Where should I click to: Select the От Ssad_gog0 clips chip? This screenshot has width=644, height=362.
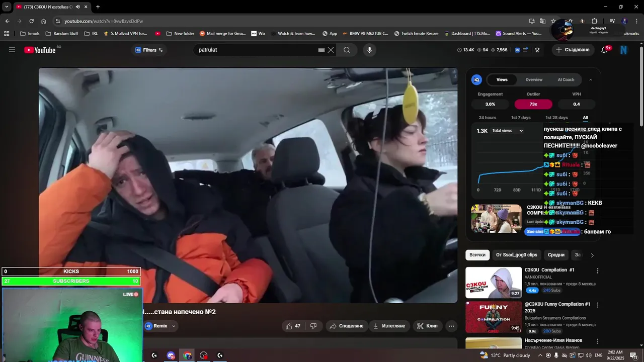517,255
